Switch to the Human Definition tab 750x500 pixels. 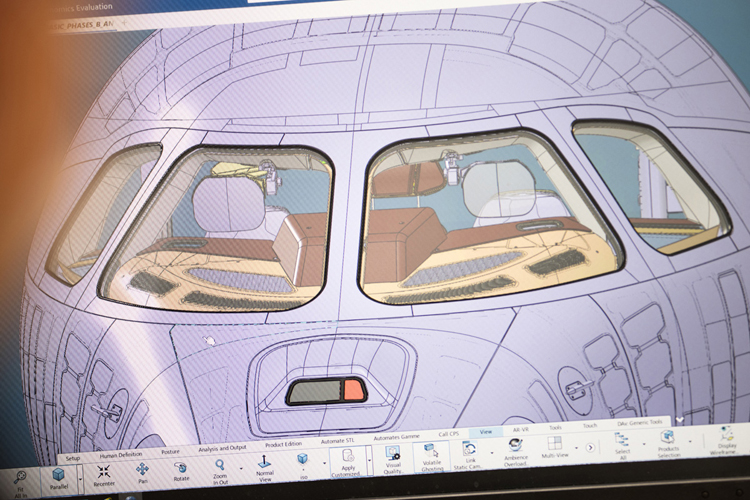pyautogui.click(x=121, y=455)
